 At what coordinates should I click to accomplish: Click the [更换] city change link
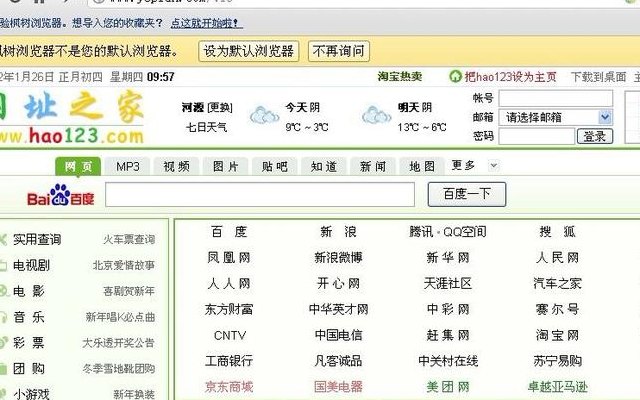click(x=220, y=108)
